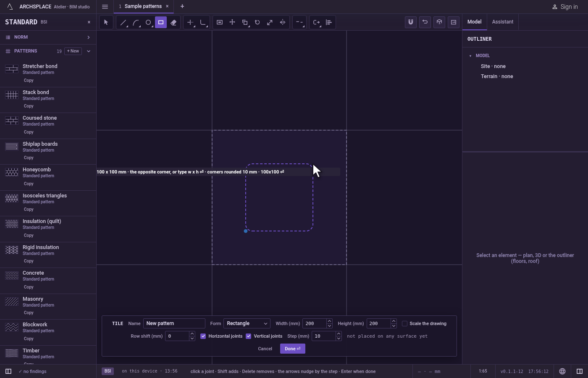This screenshot has height=378, width=588.
Task: Pick the Arc drawing tool
Action: click(136, 22)
